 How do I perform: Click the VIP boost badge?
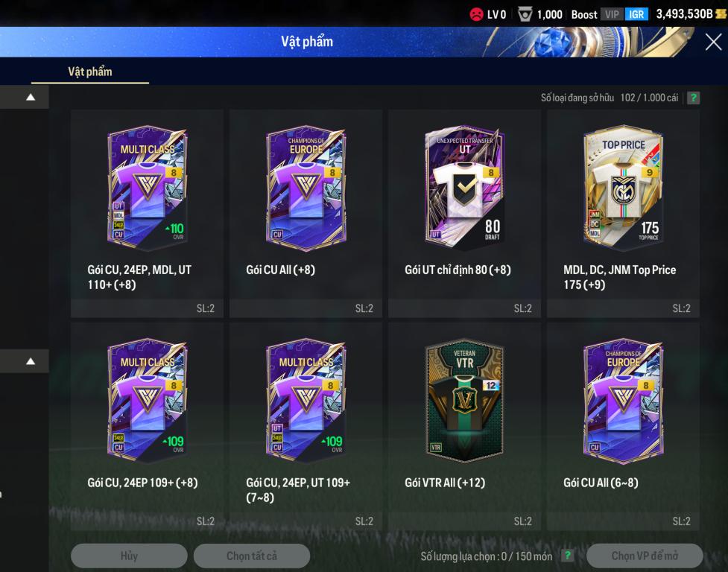(x=612, y=14)
